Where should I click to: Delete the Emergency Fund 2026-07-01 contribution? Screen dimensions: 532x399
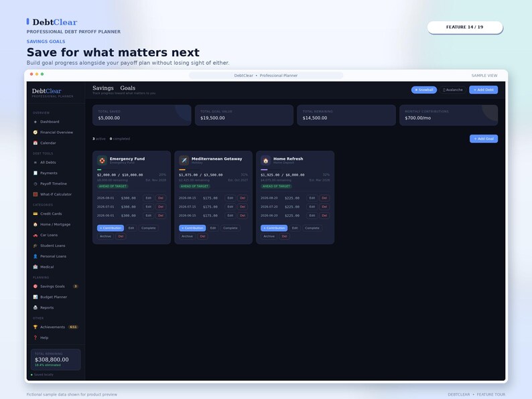(161, 207)
